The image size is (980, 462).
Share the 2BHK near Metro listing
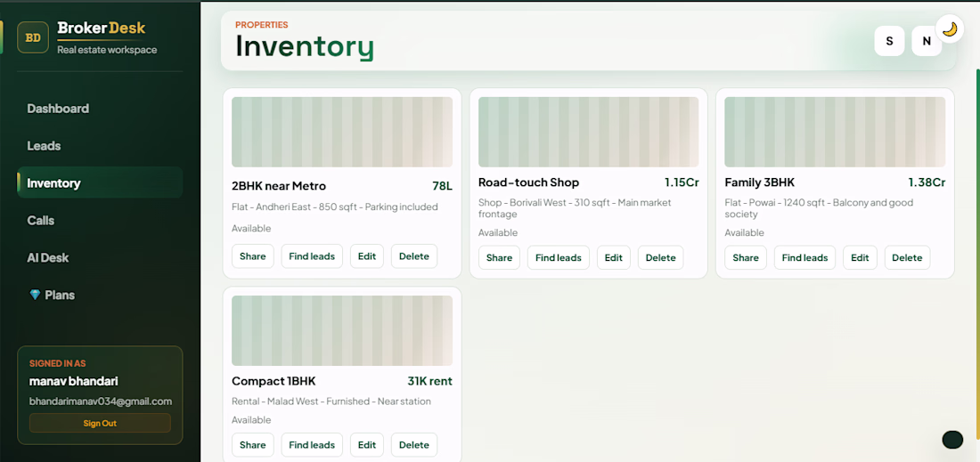[252, 256]
